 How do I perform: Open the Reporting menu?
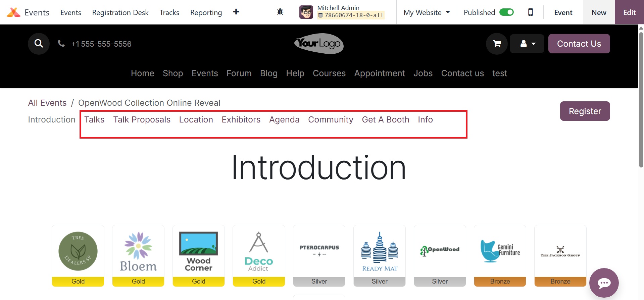point(206,12)
